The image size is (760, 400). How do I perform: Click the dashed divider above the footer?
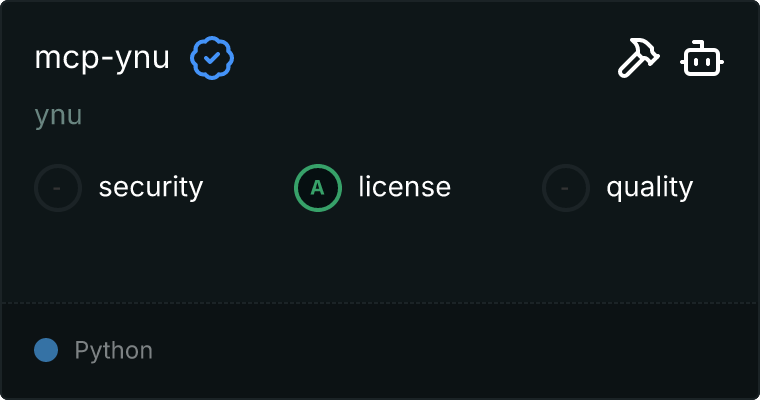click(380, 302)
